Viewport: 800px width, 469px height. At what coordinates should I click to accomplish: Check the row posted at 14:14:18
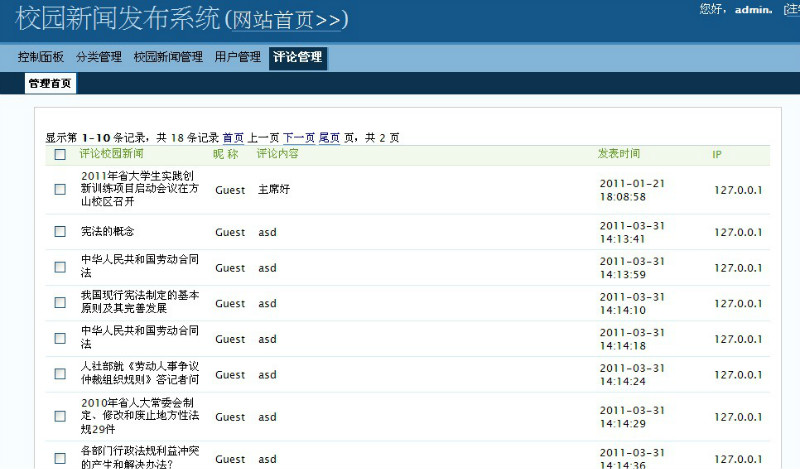tap(60, 338)
